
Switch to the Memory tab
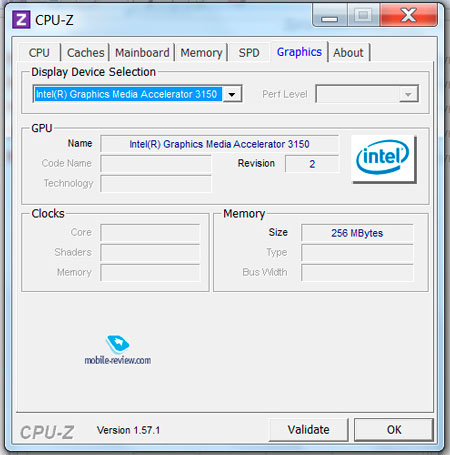201,53
